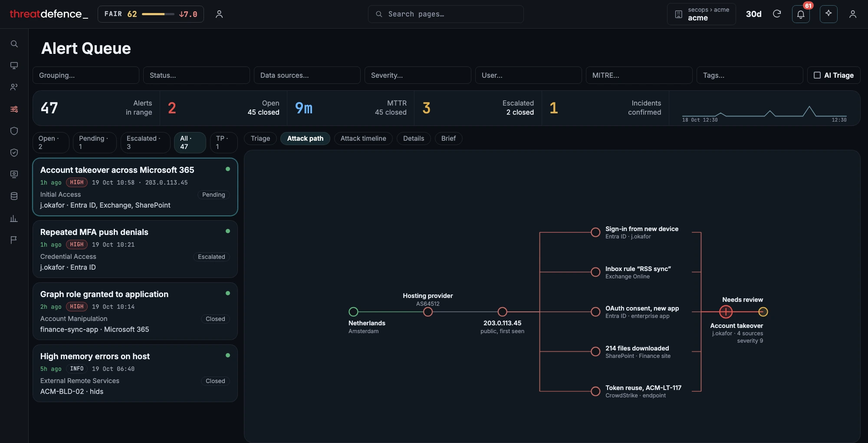The width and height of the screenshot is (868, 443).
Task: Open the search icon in left sidebar
Action: pos(14,44)
